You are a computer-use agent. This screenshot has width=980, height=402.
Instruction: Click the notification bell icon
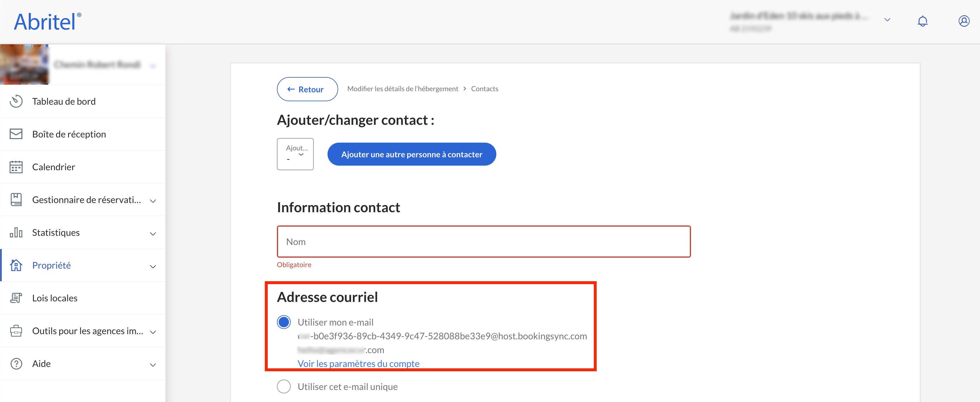pos(922,21)
